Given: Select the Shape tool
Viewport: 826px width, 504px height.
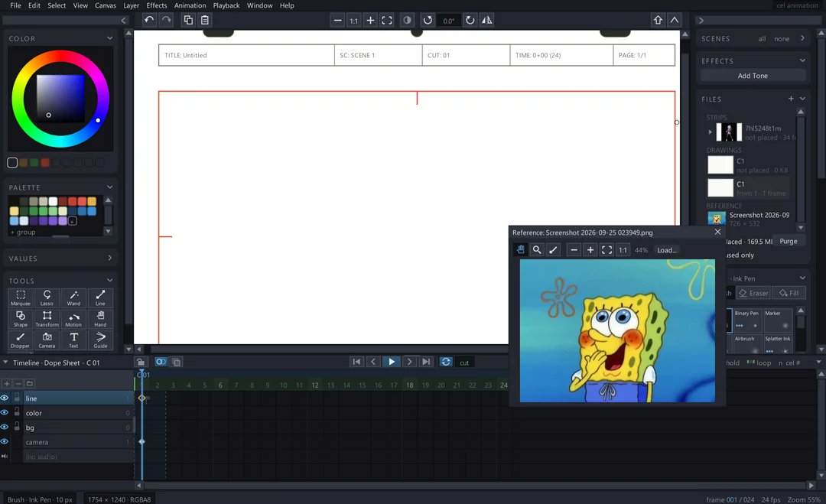Looking at the screenshot, I should point(21,319).
